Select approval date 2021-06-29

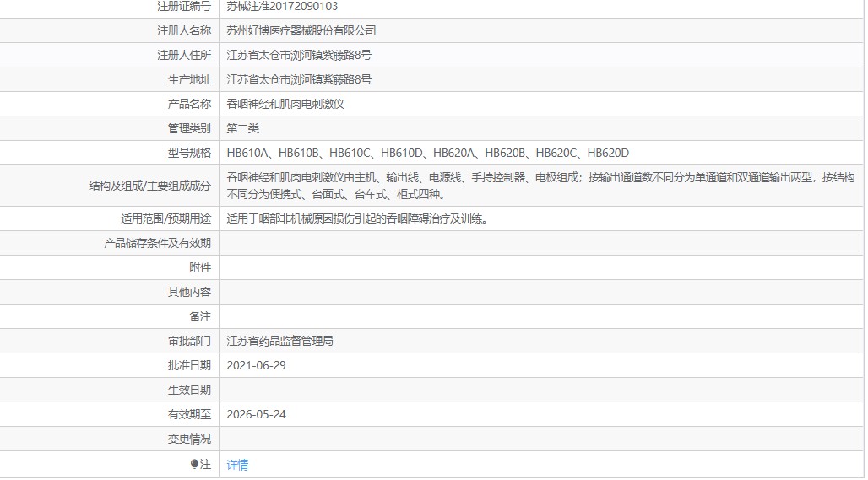257,365
